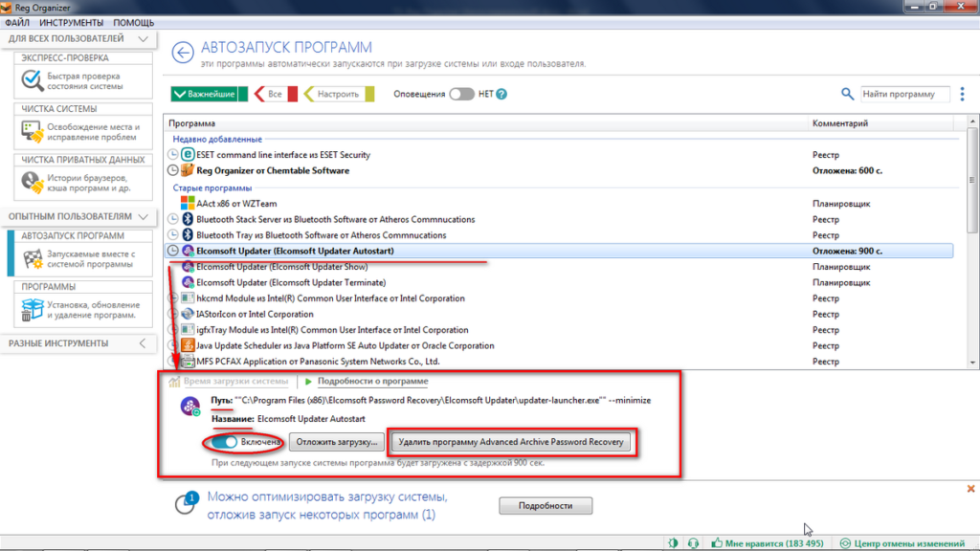This screenshot has width=980, height=551.
Task: Open the three-dot options menu
Action: click(962, 94)
